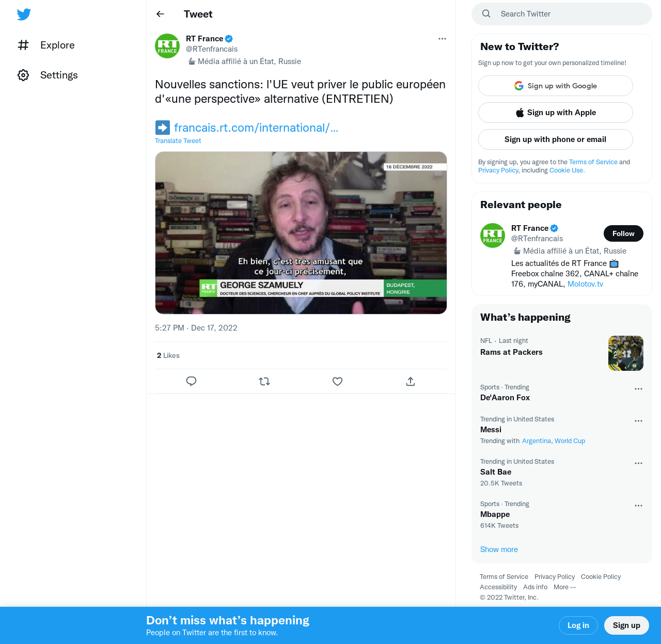Open RT France avatar on the tweet
Viewport: 661px width, 644px height.
point(167,46)
